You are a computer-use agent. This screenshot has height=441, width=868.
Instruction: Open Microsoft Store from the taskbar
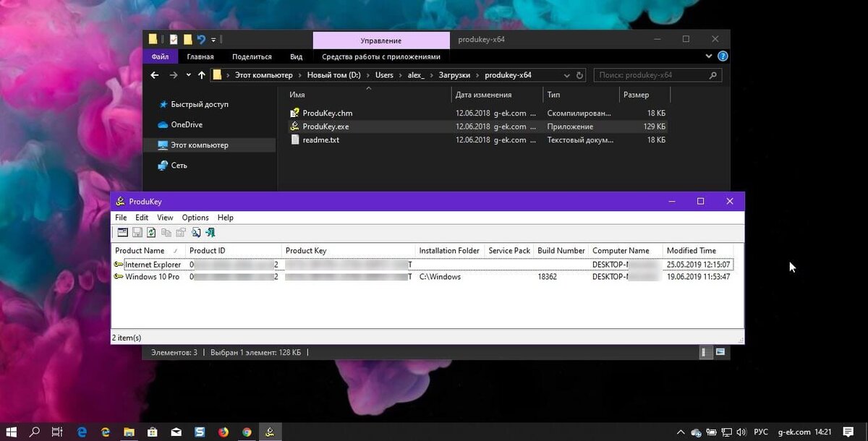(153, 432)
